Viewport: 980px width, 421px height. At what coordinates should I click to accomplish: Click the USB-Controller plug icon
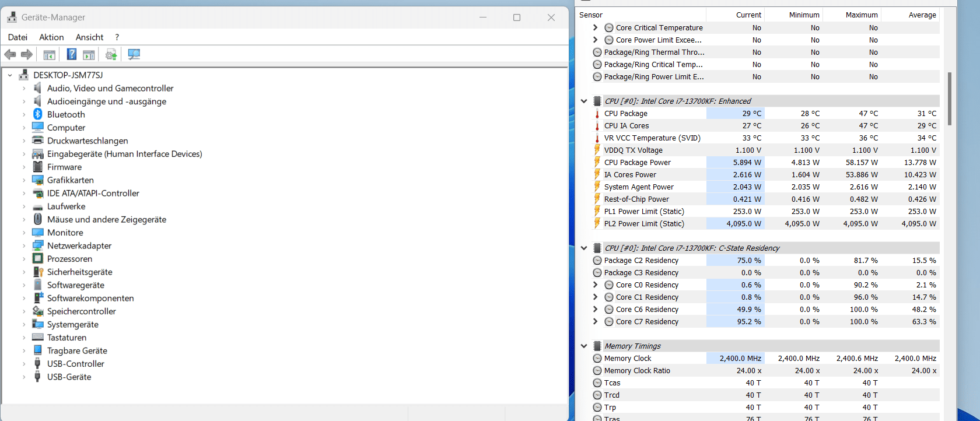click(x=38, y=364)
